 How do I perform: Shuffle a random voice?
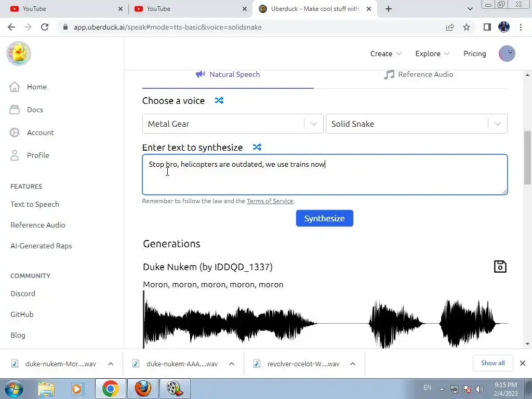[219, 100]
